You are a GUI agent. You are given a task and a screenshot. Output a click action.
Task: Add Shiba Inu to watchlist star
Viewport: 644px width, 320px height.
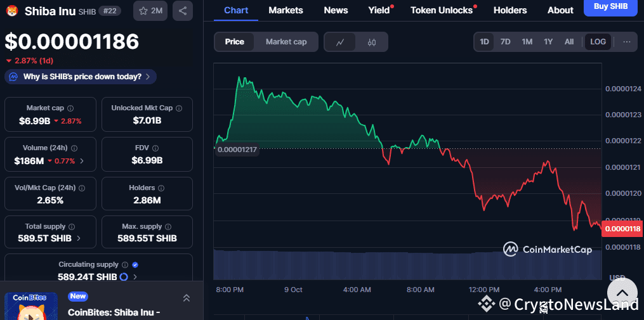(150, 11)
